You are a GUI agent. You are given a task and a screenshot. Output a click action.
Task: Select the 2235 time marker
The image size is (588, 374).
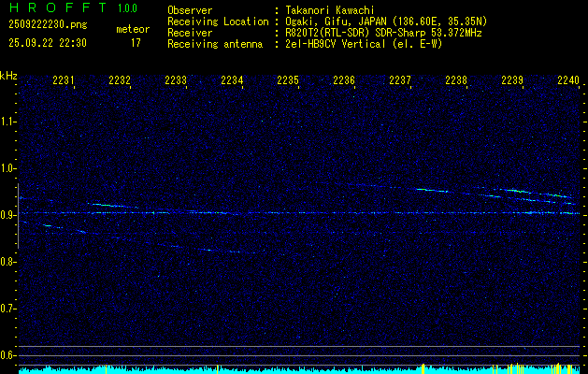click(288, 81)
